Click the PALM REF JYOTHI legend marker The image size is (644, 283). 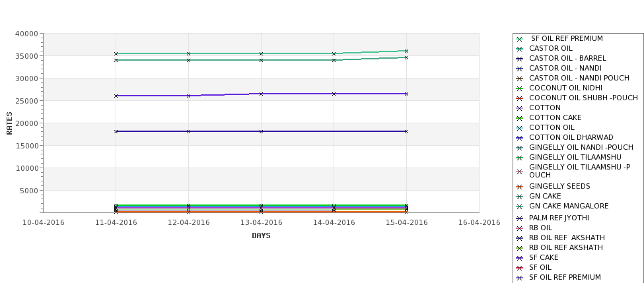520,218
